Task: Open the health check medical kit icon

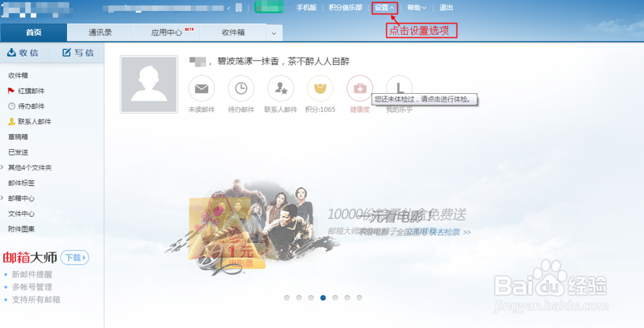Action: (x=360, y=89)
